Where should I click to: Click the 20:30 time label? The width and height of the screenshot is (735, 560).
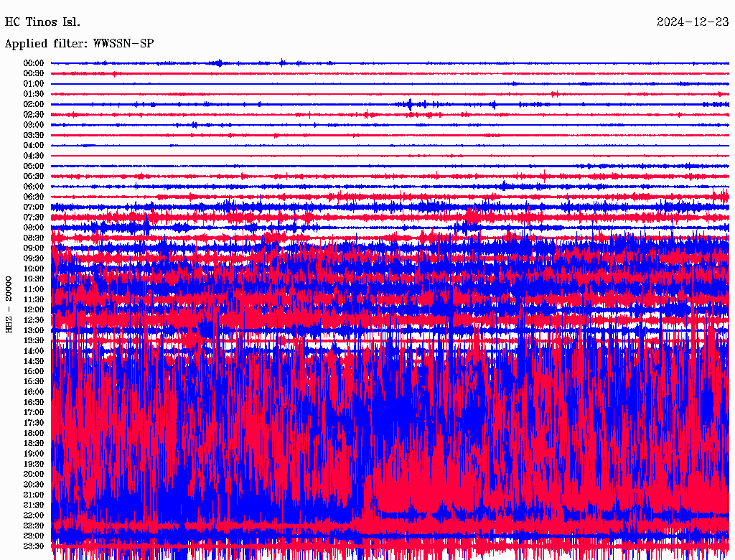34,484
